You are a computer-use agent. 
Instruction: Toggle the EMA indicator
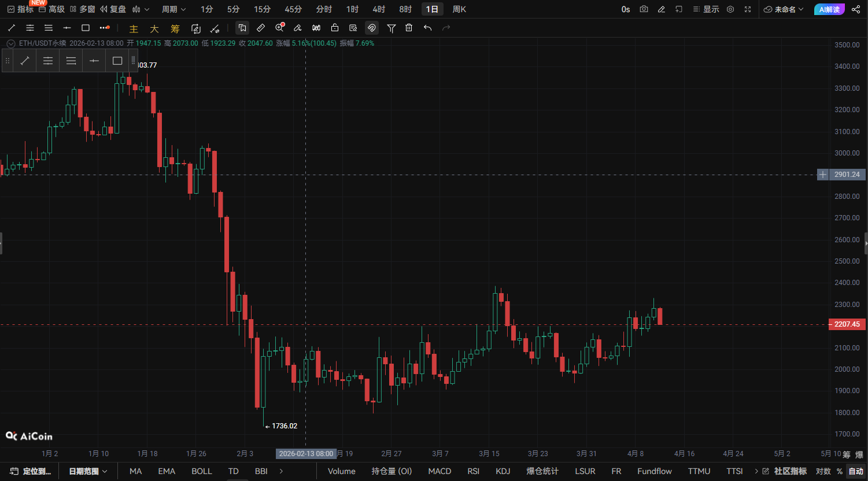pos(167,471)
